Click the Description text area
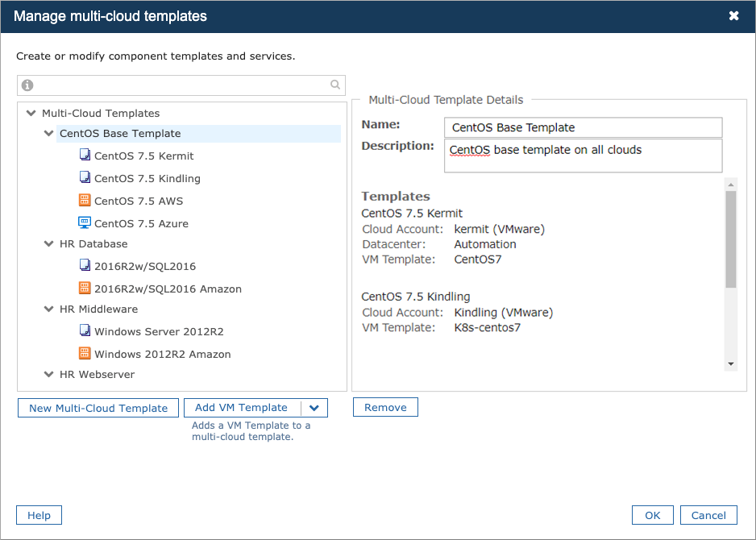Image resolution: width=756 pixels, height=540 pixels. [x=583, y=156]
